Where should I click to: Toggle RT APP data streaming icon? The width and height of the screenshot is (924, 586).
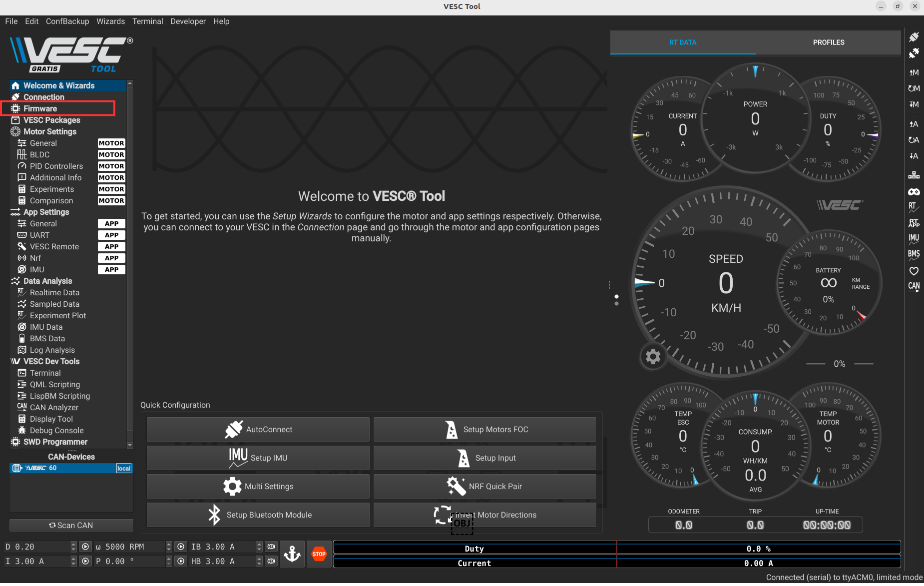(x=914, y=223)
